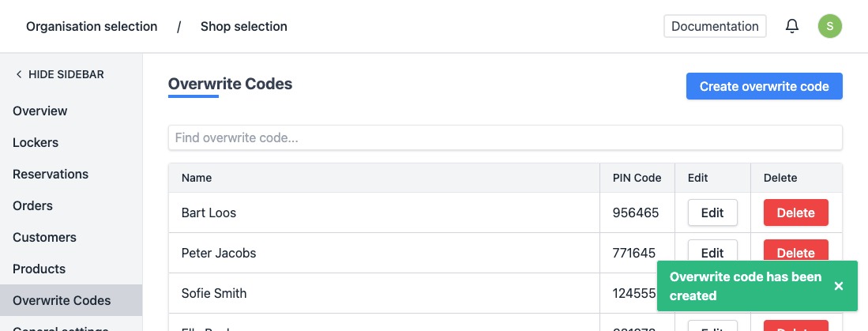Open Lockers in the sidebar
This screenshot has width=868, height=331.
pyautogui.click(x=36, y=142)
